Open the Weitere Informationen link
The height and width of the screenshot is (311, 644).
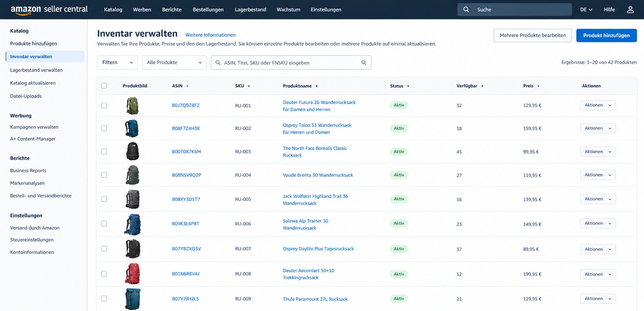pyautogui.click(x=210, y=35)
